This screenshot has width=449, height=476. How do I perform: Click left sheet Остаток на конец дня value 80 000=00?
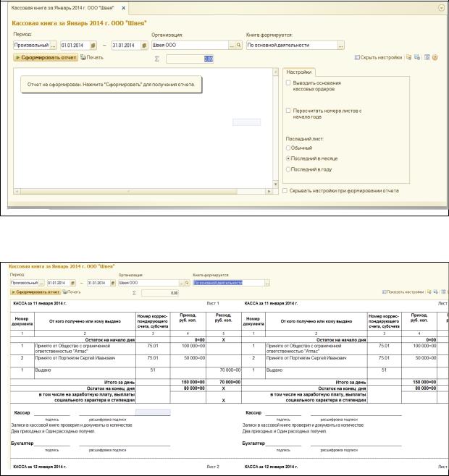(188, 388)
